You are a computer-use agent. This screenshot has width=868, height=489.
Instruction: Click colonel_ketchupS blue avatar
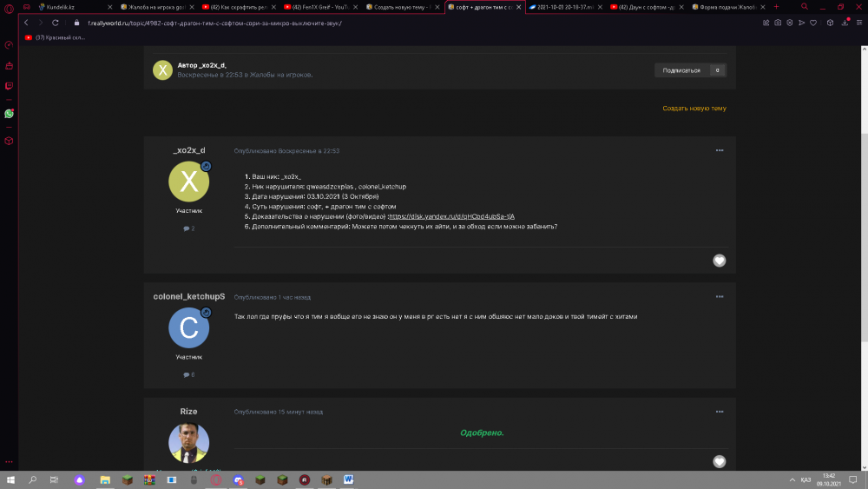coord(188,327)
